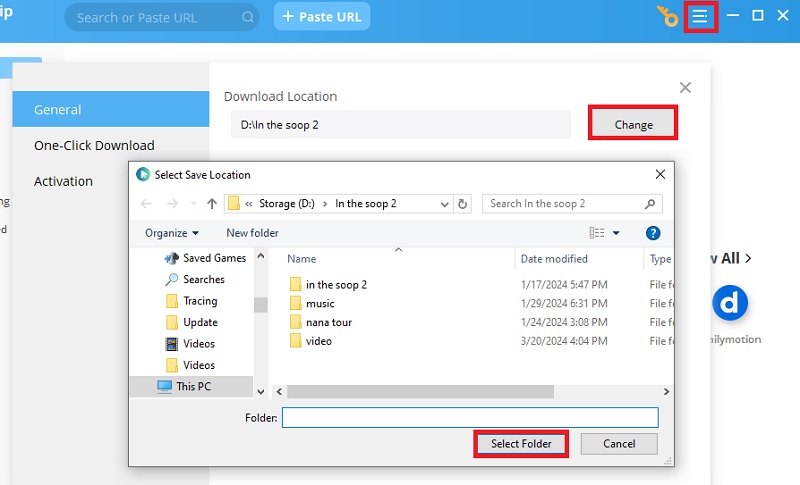Click the golden key activation icon
Viewport: 800px width, 485px height.
tap(667, 16)
